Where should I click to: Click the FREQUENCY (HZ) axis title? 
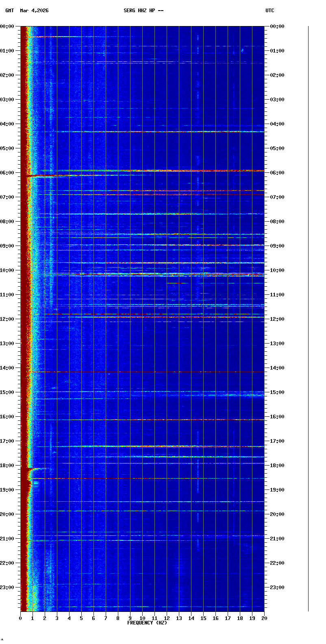(x=147, y=623)
